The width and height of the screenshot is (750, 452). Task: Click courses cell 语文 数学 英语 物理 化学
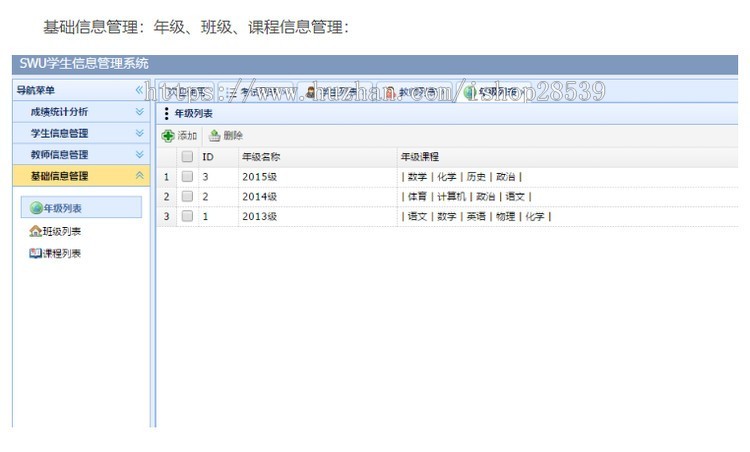click(x=567, y=217)
